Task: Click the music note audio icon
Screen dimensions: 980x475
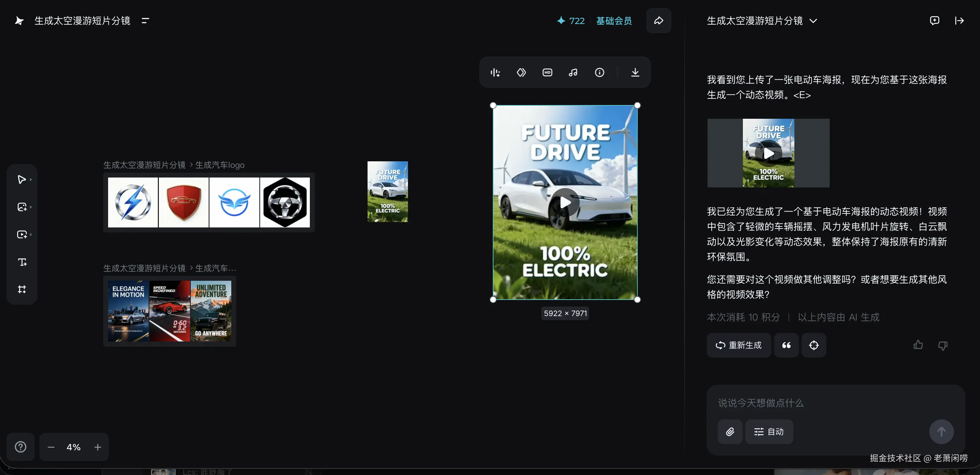Action: pos(573,72)
